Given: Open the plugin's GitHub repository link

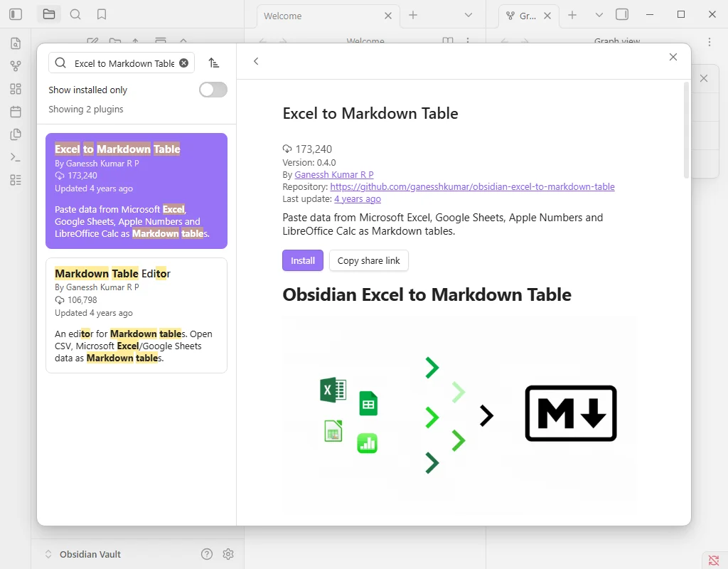Looking at the screenshot, I should click(472, 186).
